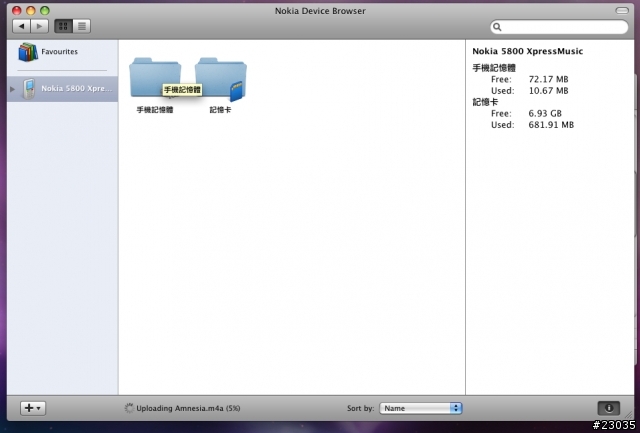Close the Nokia Device Browser window
Image resolution: width=640 pixels, height=433 pixels.
pos(17,11)
